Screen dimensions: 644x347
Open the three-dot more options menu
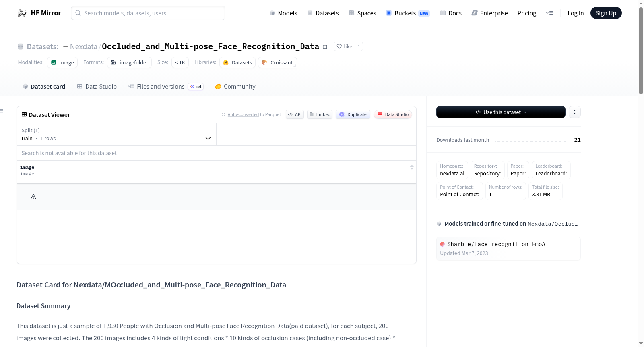tap(575, 112)
